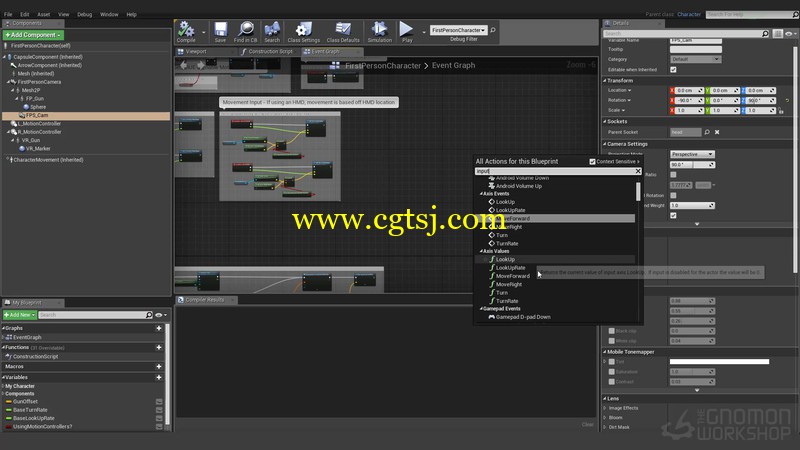Viewport: 800px width, 450px height.
Task: Open the FirstPersonCharacter debug filter dropdown
Action: pyautogui.click(x=458, y=30)
